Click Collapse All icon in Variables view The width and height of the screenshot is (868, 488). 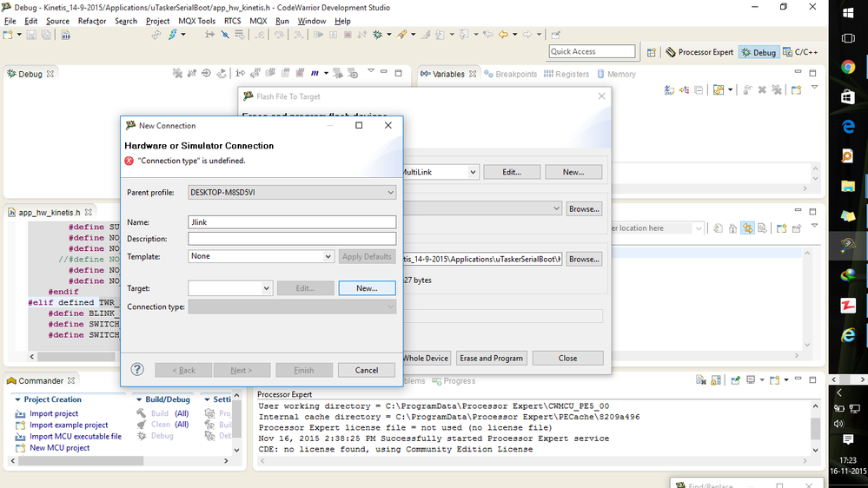tap(699, 89)
